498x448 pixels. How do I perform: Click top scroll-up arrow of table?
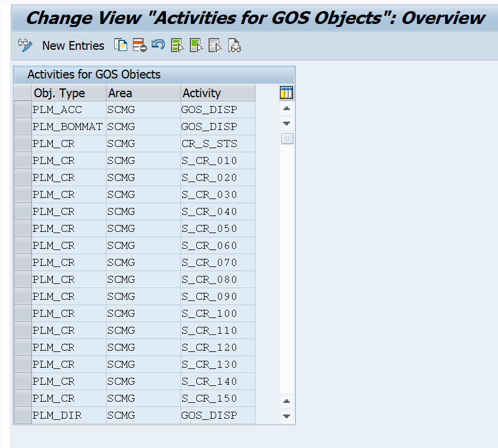286,108
